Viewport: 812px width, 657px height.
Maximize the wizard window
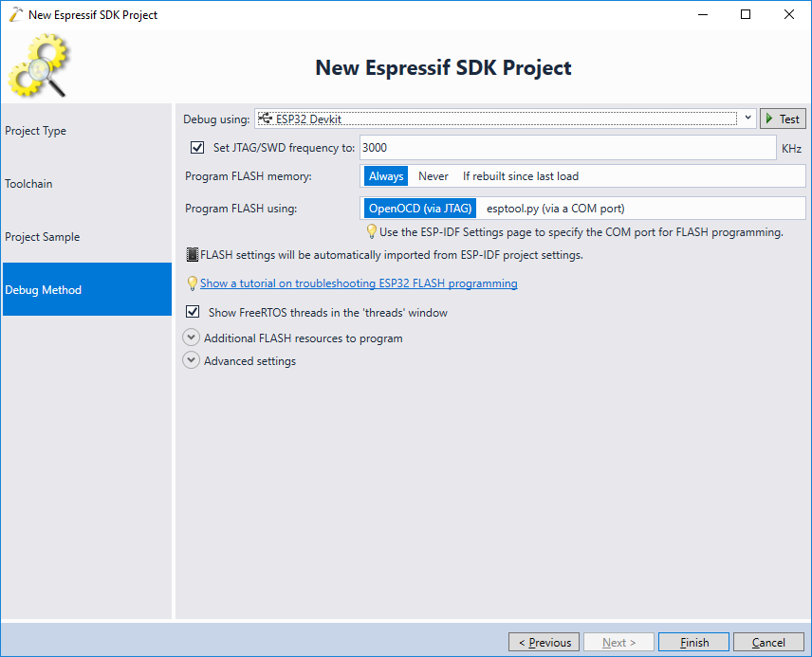pos(746,14)
